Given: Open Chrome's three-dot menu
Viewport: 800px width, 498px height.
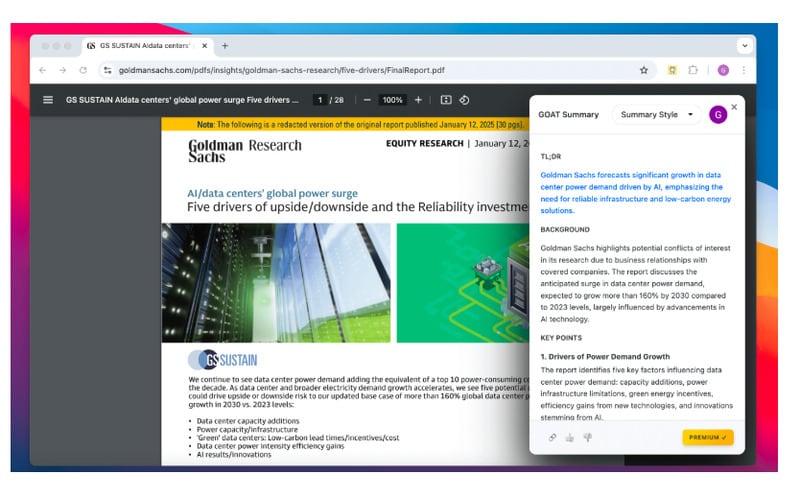Looking at the screenshot, I should click(743, 70).
